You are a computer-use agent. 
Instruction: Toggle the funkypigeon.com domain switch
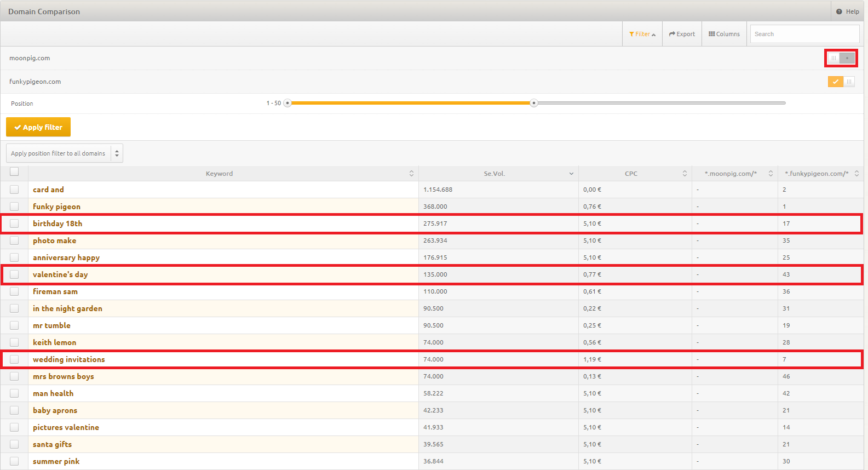point(841,82)
